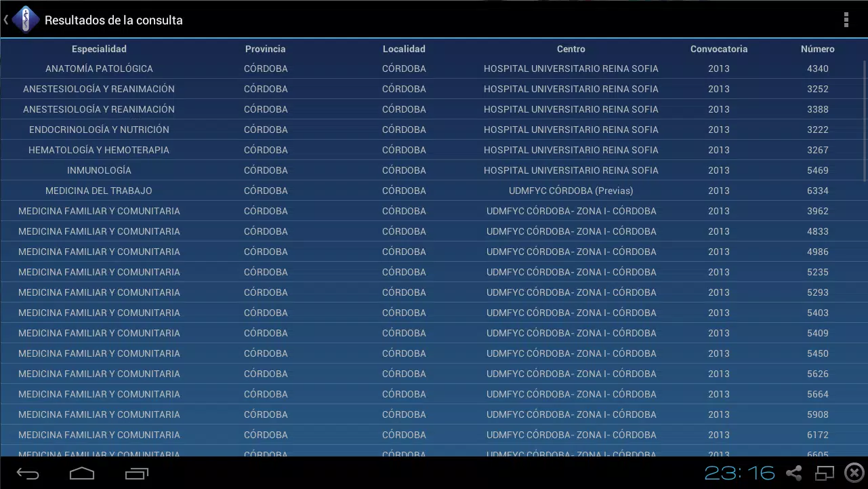Tap the screen window icon beside share

click(x=825, y=473)
